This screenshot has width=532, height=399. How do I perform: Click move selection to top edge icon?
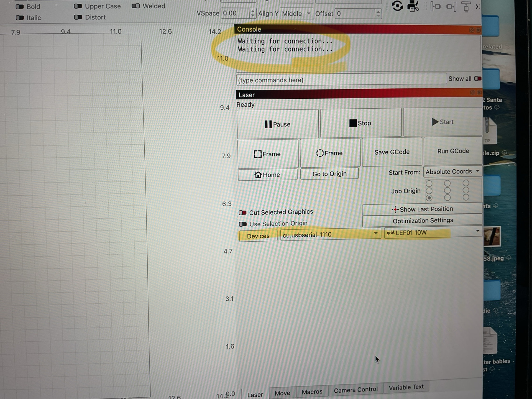coord(466,6)
